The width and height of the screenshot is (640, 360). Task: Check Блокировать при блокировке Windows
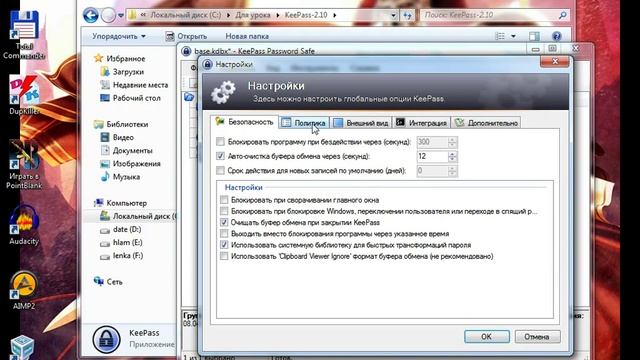tap(224, 211)
